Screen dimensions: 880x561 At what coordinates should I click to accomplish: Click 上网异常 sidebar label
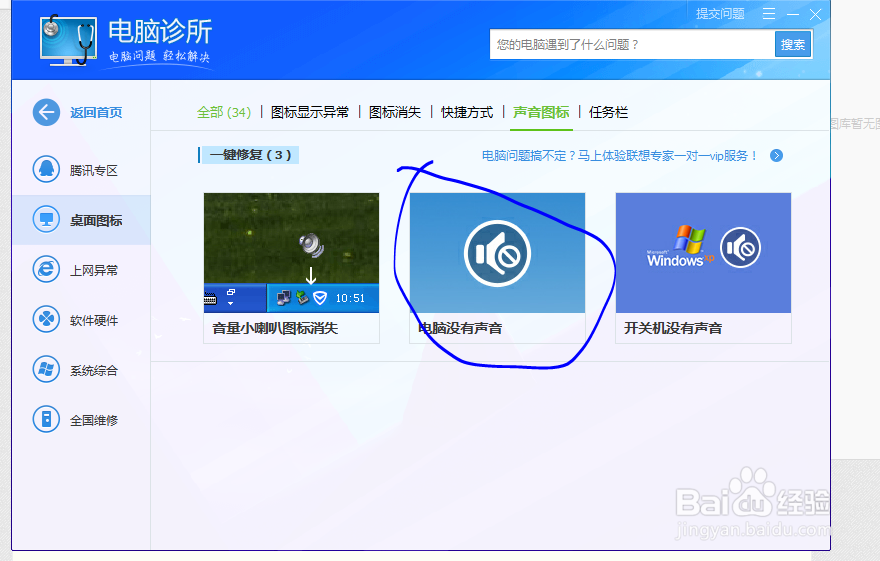coord(94,270)
